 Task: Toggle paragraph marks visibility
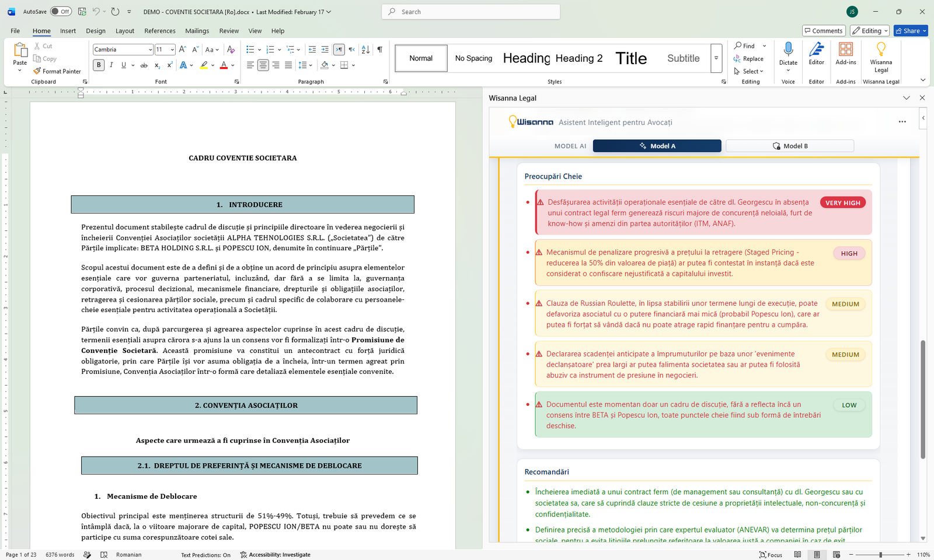[380, 50]
